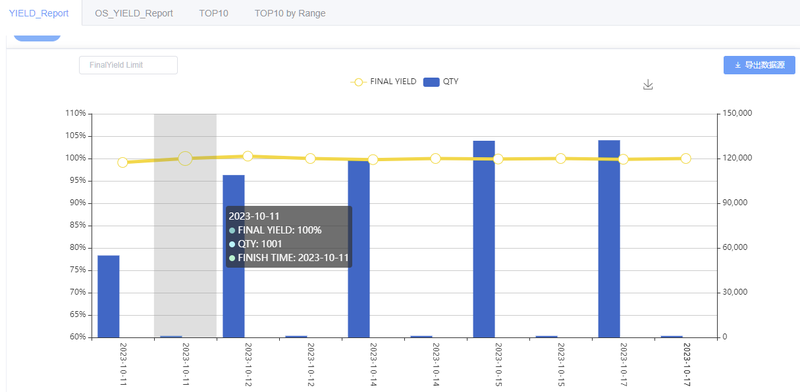Click the tall first 2023-10-15 QTY bar
The image size is (800, 392).
click(x=484, y=239)
